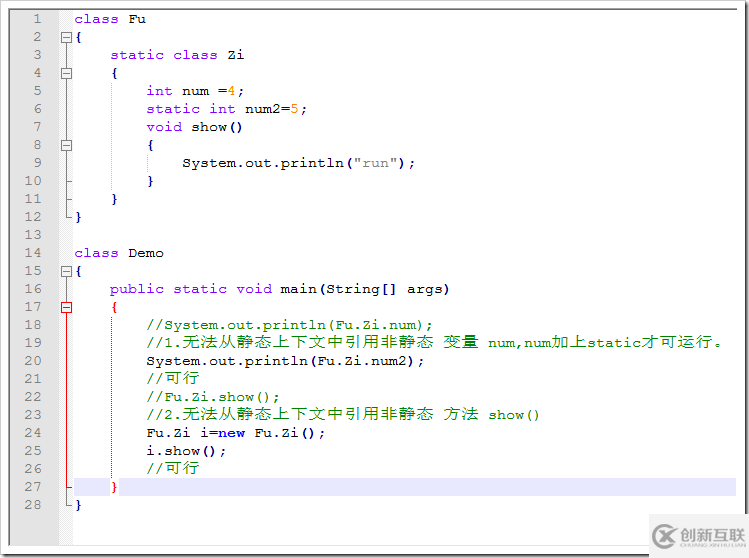Click the 'Fu.Zi i=new Fu.Zi();' statement
Viewport: 749px width, 558px height.
coord(235,433)
